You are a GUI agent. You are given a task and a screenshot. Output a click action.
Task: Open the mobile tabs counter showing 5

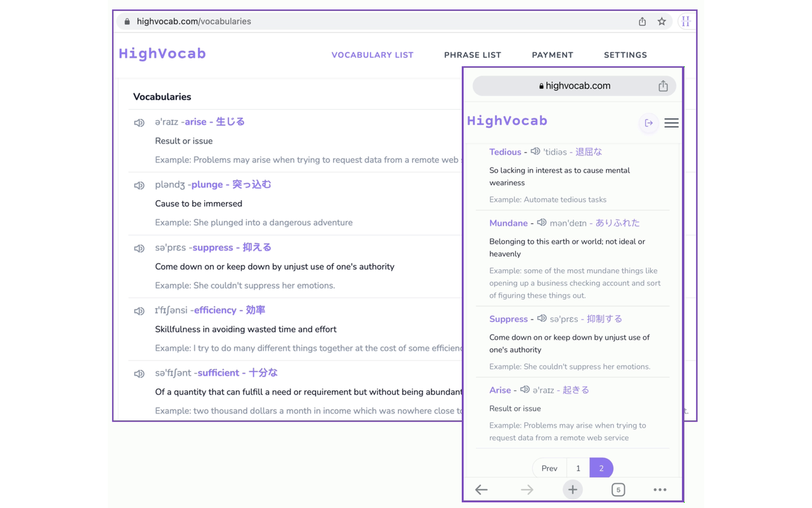618,490
